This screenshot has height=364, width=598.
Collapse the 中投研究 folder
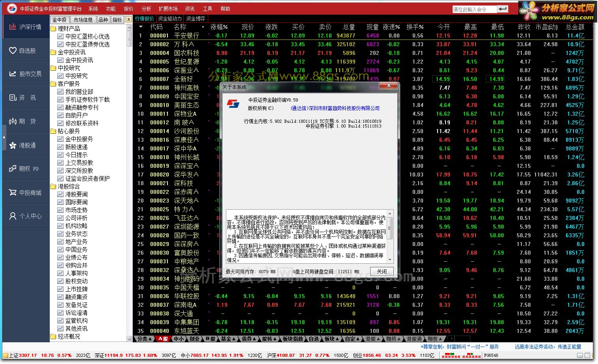[x=53, y=68]
